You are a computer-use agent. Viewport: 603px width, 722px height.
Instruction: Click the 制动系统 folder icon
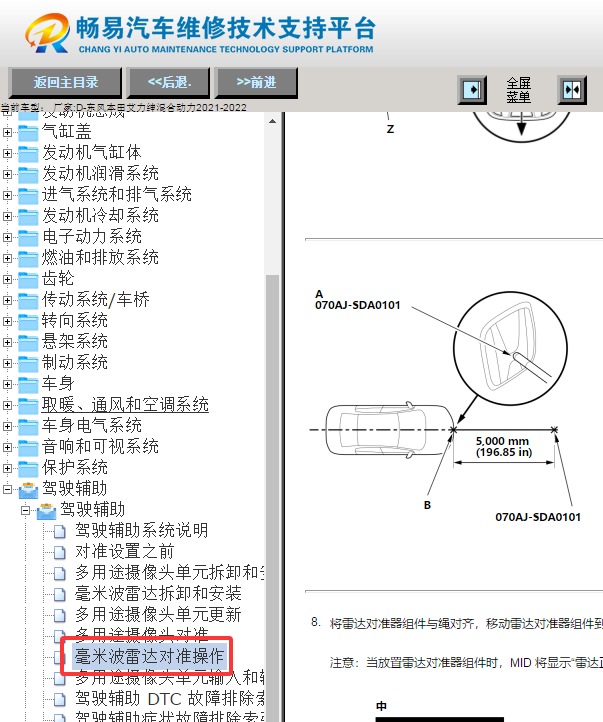tap(28, 364)
